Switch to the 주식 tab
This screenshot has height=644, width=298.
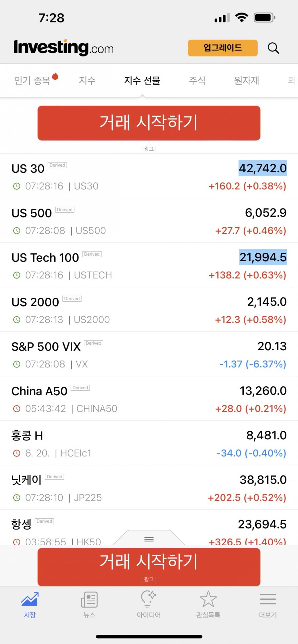click(x=197, y=80)
